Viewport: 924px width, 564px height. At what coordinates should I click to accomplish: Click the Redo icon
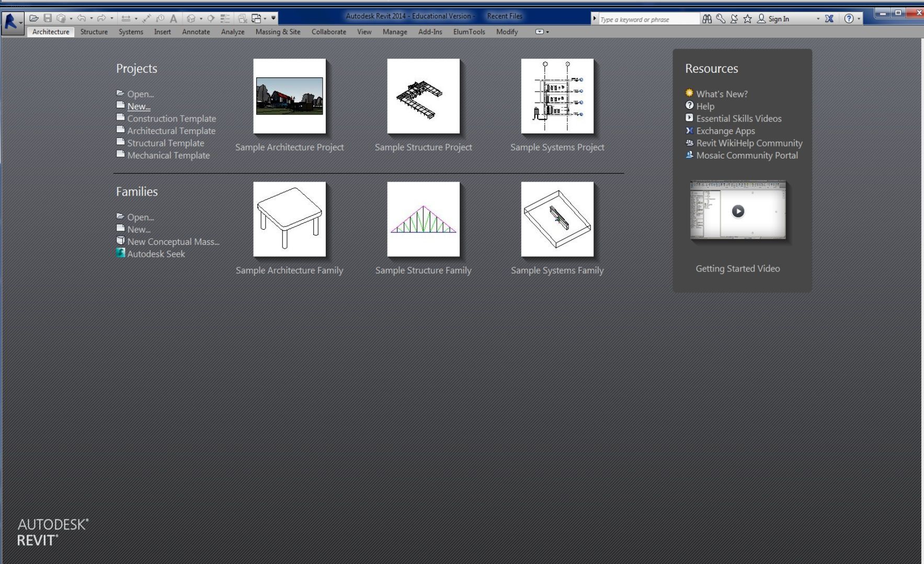(101, 17)
